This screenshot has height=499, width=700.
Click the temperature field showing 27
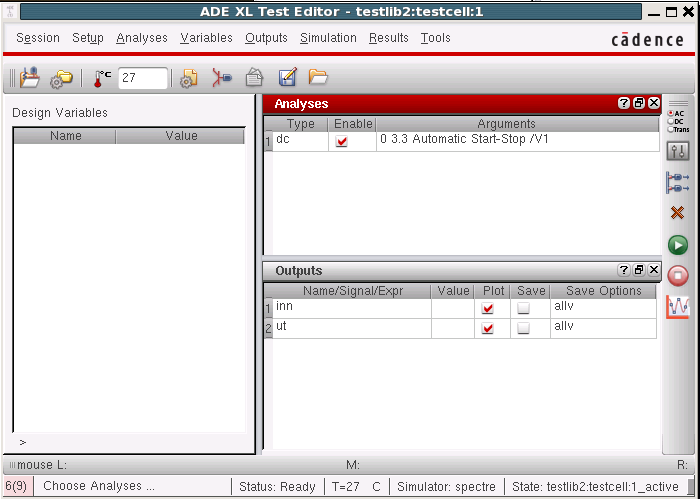[x=143, y=78]
